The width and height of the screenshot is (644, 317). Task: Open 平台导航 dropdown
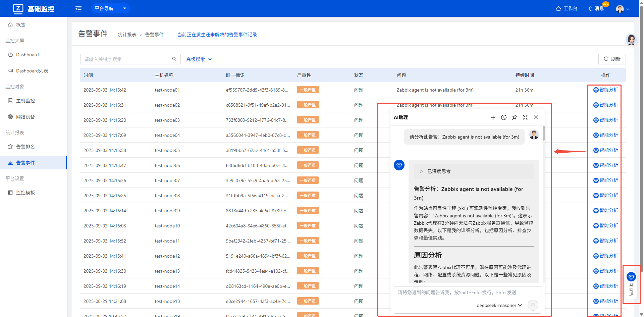(110, 8)
